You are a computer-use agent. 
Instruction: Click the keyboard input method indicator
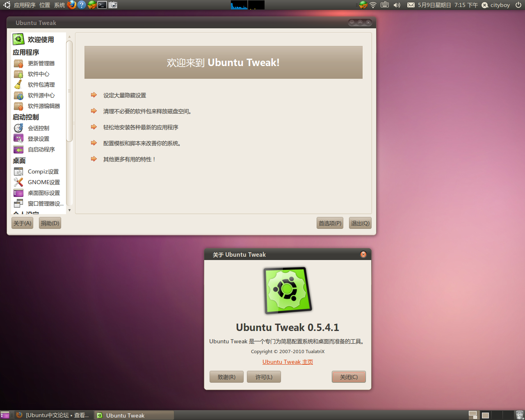coord(384,5)
